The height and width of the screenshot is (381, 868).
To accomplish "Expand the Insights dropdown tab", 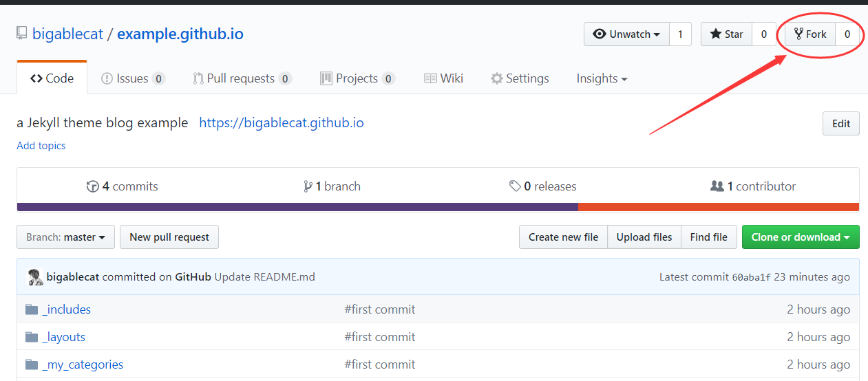I will [x=602, y=78].
